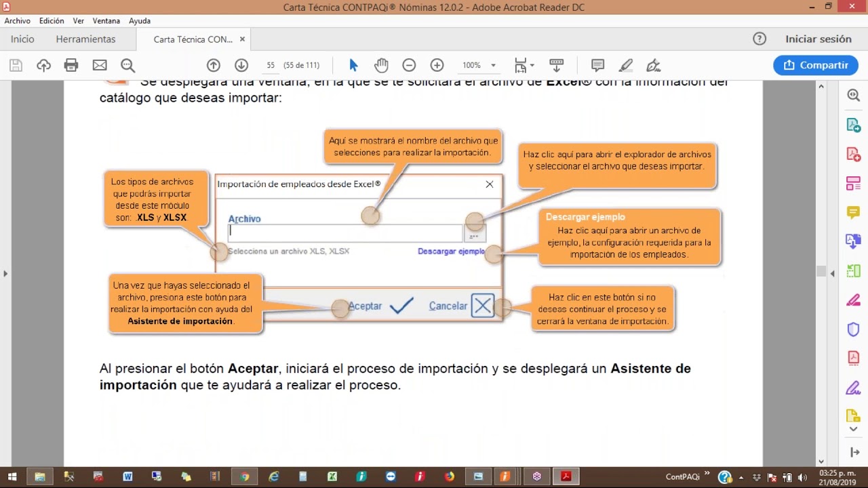Open Firefox from the taskbar

449,476
